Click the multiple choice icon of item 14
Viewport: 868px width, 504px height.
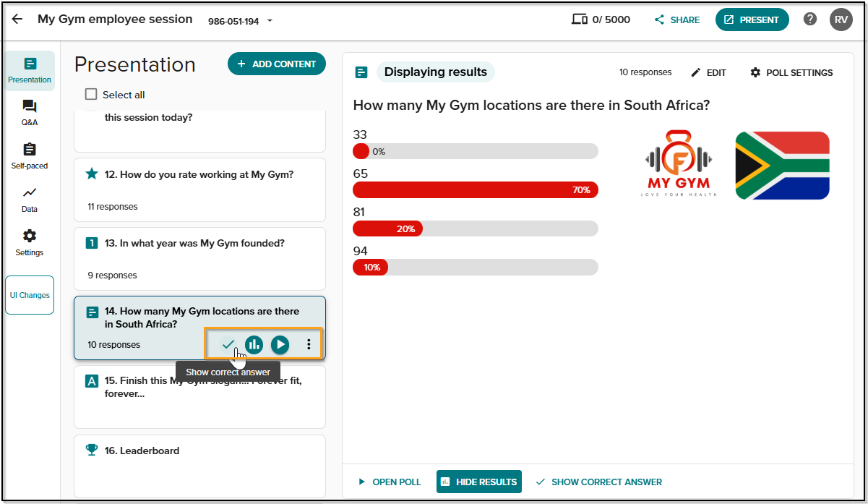pos(92,312)
